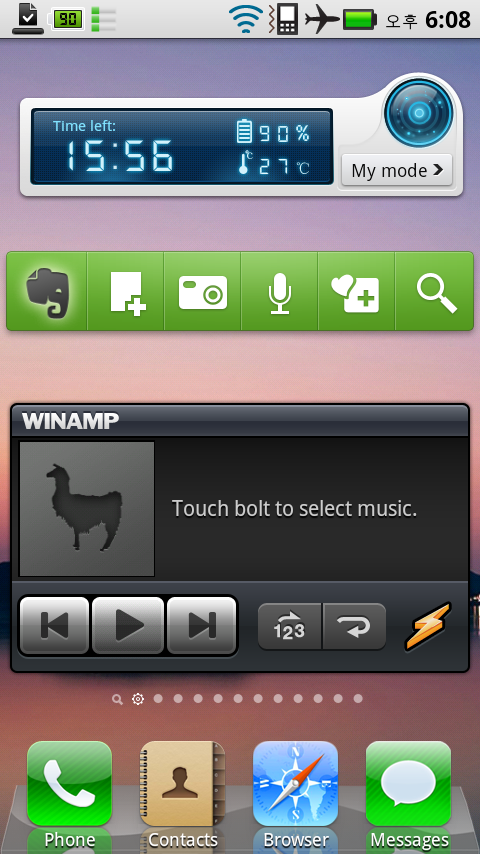Screen dimensions: 480x854
Task: Create a new Evernote text note
Action: click(x=126, y=291)
